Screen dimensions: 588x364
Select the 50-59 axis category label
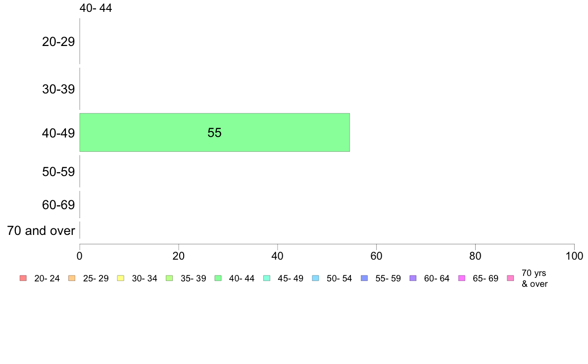click(58, 172)
